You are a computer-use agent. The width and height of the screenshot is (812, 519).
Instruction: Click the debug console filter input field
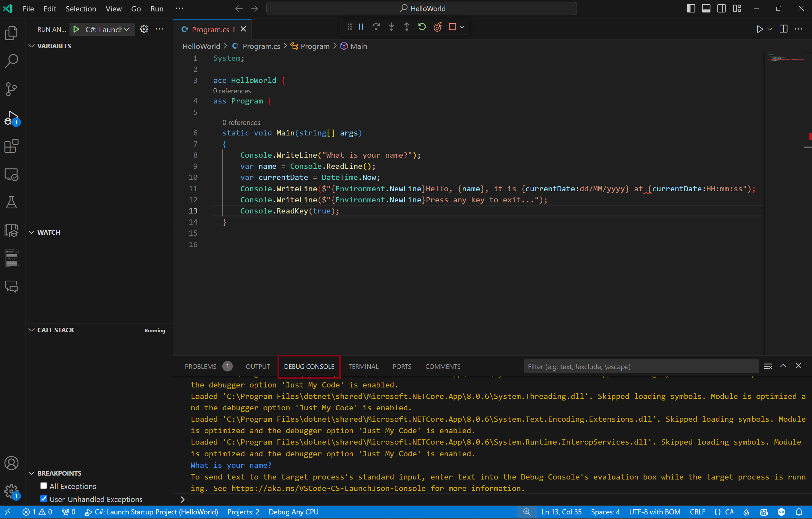click(641, 366)
